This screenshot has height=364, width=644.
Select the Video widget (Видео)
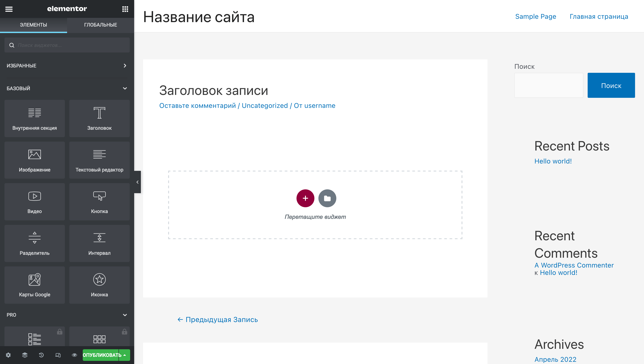pyautogui.click(x=34, y=202)
